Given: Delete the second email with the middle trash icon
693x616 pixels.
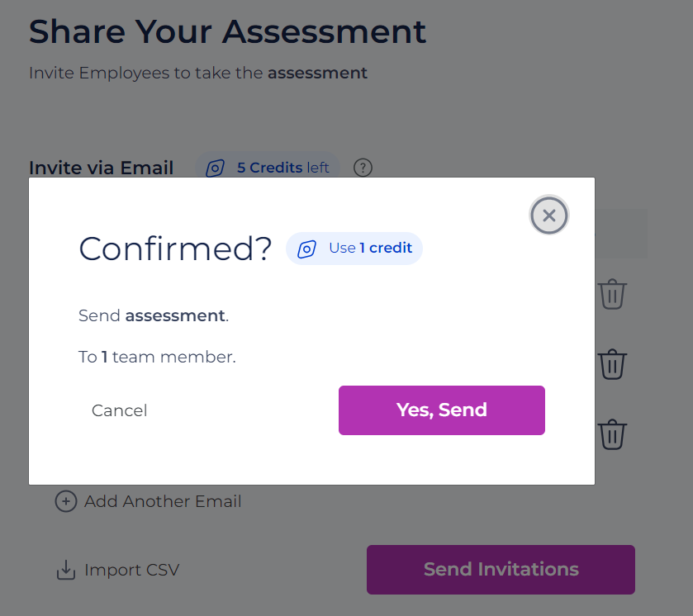Looking at the screenshot, I should coord(612,364).
